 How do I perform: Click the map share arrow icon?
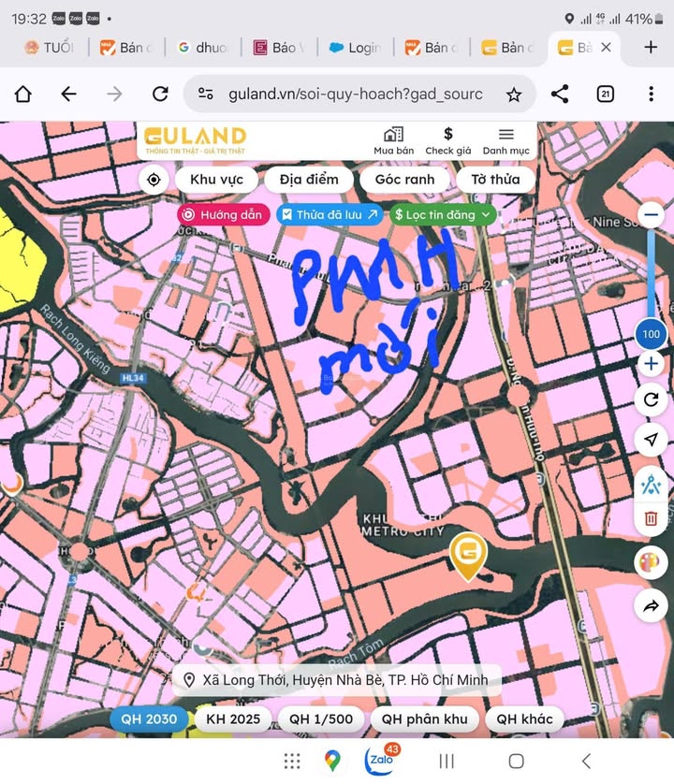click(652, 607)
